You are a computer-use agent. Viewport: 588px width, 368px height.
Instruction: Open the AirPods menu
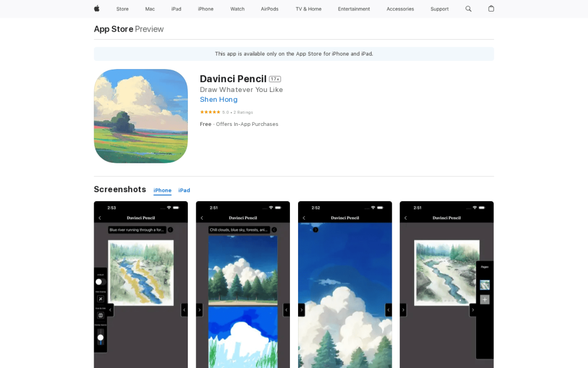pos(270,9)
